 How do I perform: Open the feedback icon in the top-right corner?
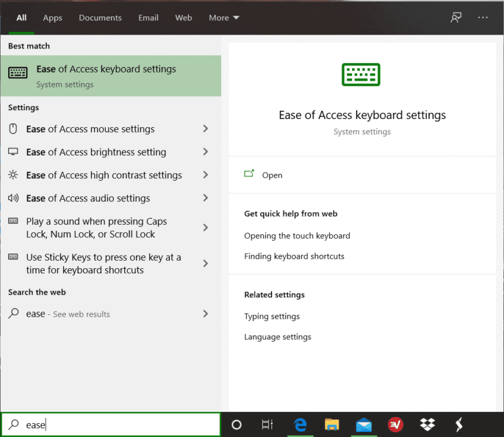(x=455, y=18)
